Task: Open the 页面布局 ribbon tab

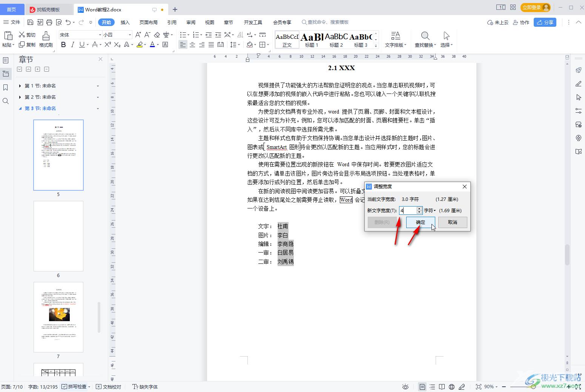Action: point(149,22)
